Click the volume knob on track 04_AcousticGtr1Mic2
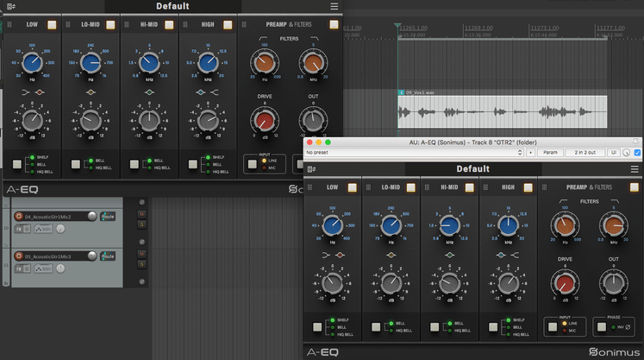This screenshot has height=360, width=644. 92,216
